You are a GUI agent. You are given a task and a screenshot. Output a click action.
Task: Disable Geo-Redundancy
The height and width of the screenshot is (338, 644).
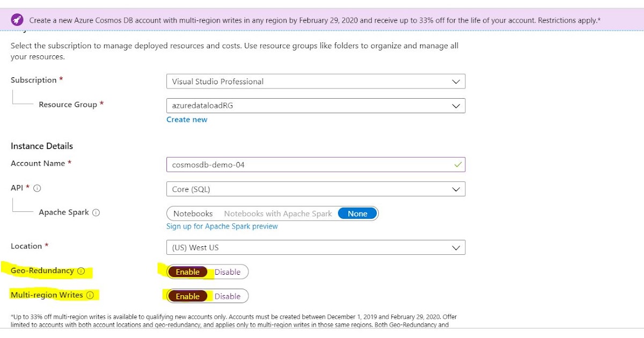(x=227, y=272)
